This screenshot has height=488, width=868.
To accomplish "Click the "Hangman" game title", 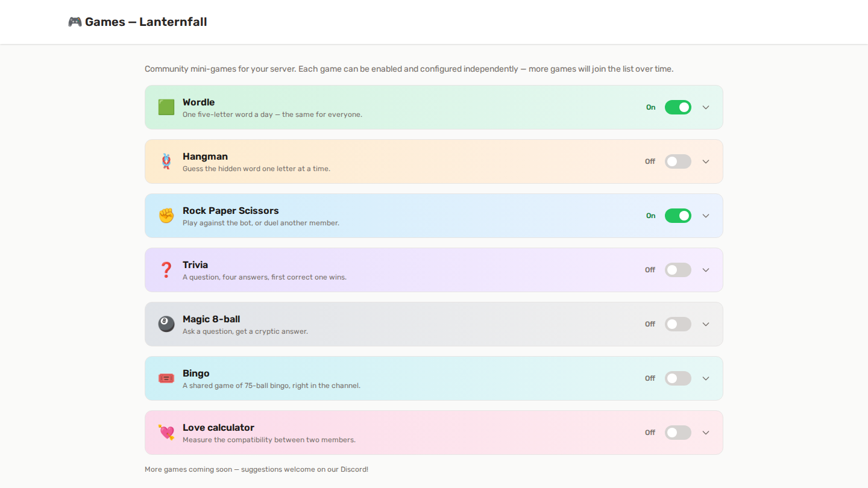I will (x=205, y=157).
